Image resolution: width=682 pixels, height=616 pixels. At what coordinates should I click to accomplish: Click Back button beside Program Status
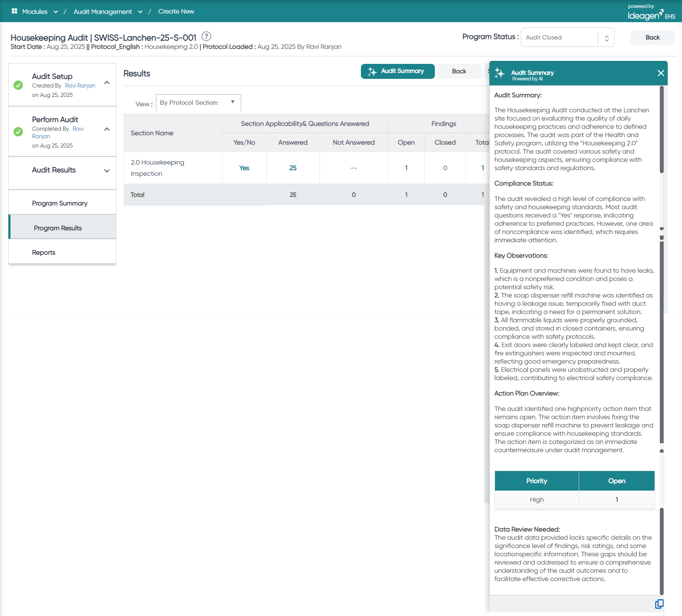point(652,38)
